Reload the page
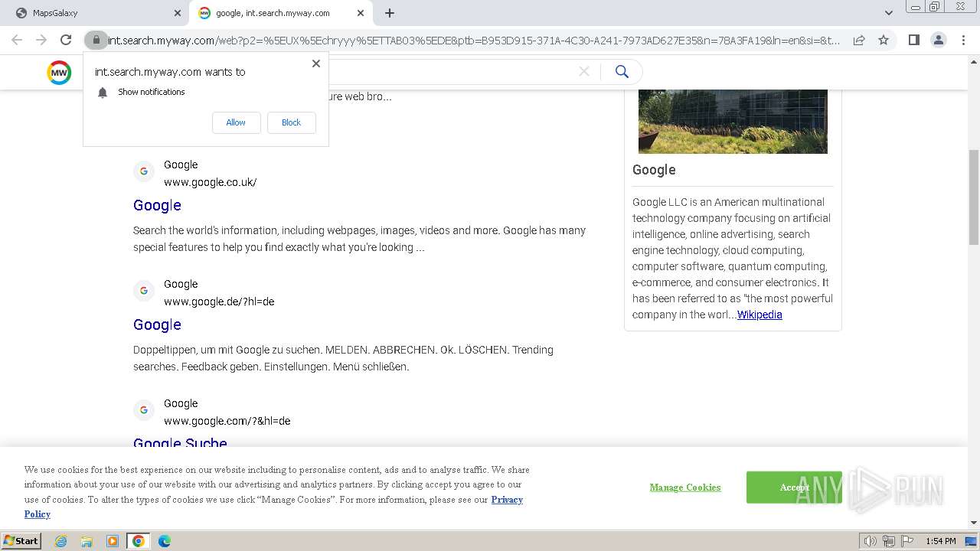 (66, 40)
